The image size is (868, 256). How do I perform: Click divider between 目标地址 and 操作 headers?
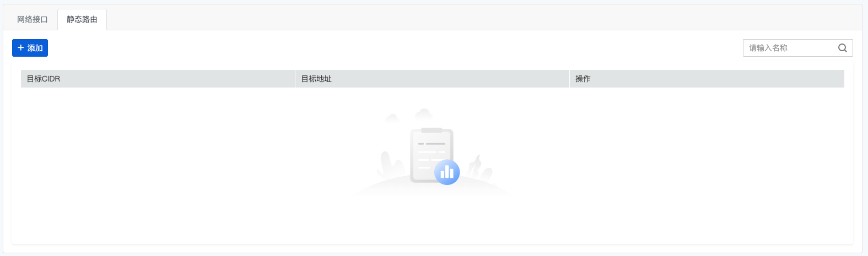[569, 79]
